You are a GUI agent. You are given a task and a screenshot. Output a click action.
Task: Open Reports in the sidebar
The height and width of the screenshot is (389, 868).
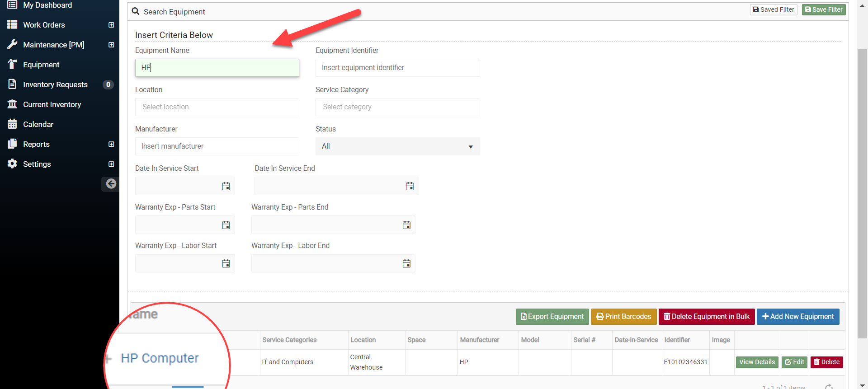tap(36, 144)
